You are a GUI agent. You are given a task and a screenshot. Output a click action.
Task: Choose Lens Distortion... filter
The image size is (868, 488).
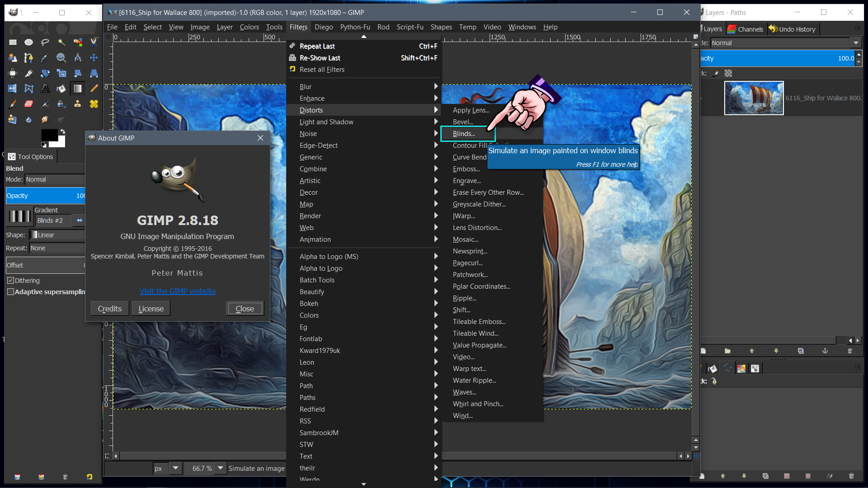point(477,227)
